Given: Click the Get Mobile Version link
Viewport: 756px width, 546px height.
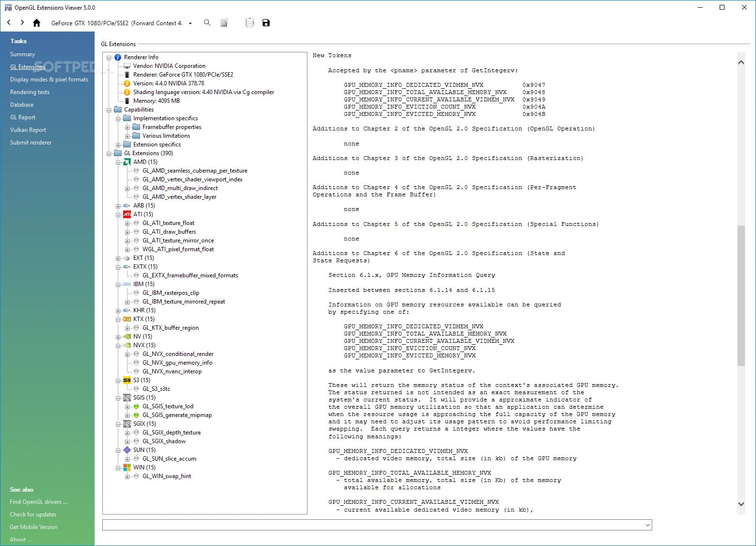Looking at the screenshot, I should (x=33, y=527).
